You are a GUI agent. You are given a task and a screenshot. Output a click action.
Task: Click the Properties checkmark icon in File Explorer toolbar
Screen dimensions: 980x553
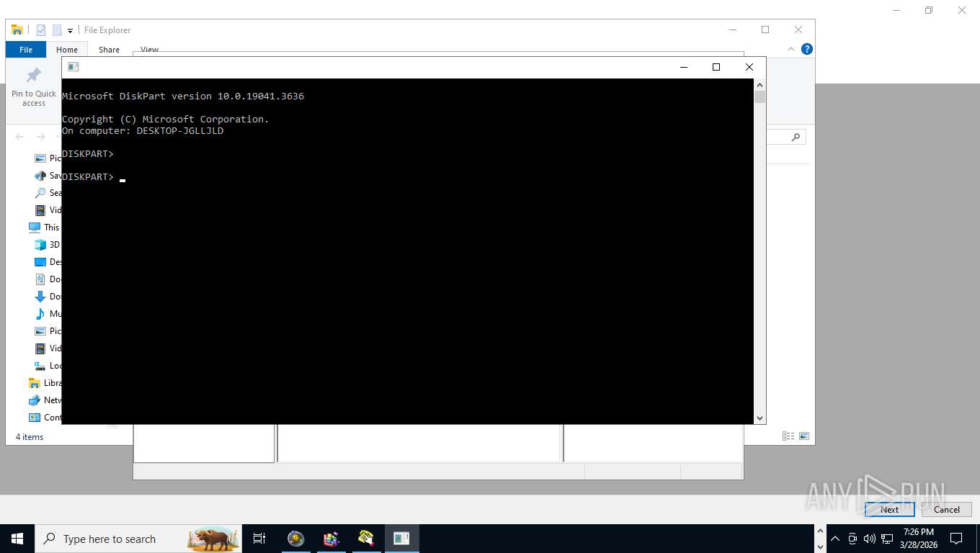(x=41, y=30)
